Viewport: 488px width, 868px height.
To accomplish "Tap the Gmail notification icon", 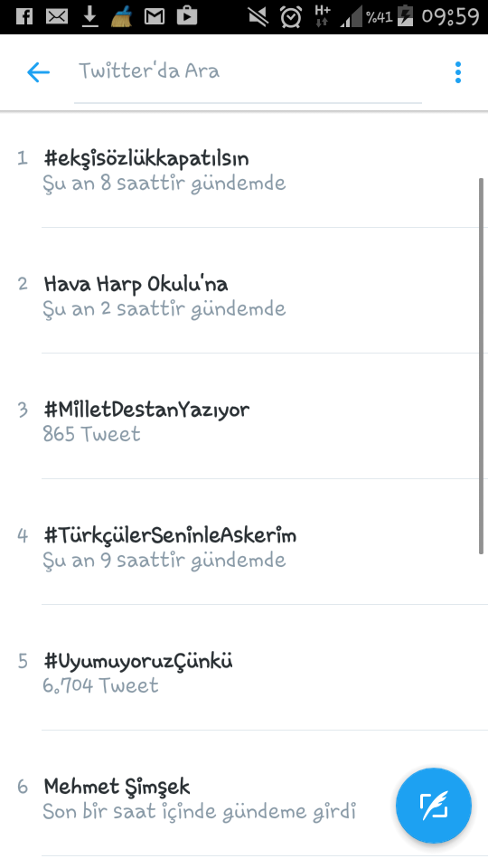I will tap(155, 16).
